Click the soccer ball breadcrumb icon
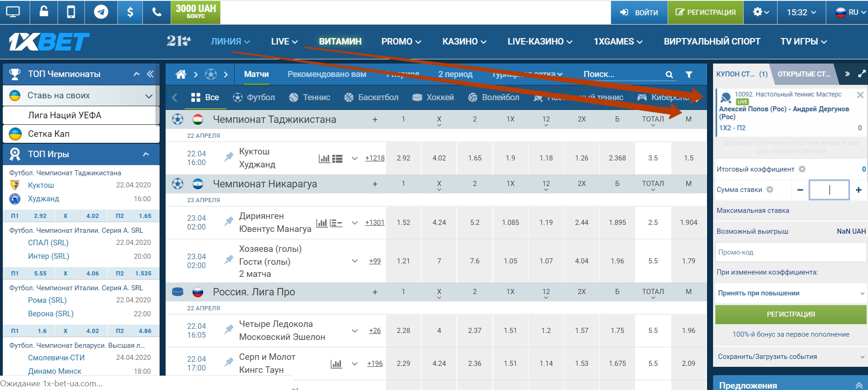The height and width of the screenshot is (390, 868). coord(211,74)
